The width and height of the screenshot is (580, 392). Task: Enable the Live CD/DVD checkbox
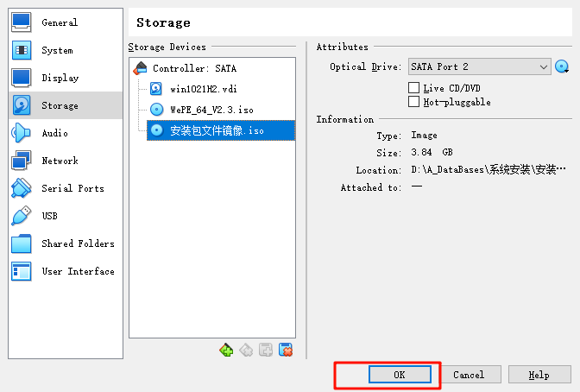pyautogui.click(x=413, y=88)
